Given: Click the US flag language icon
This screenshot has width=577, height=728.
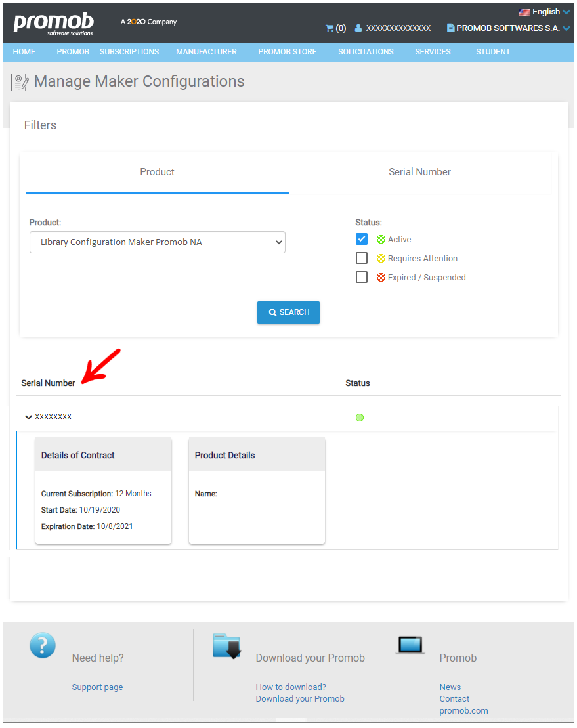Looking at the screenshot, I should [x=524, y=12].
